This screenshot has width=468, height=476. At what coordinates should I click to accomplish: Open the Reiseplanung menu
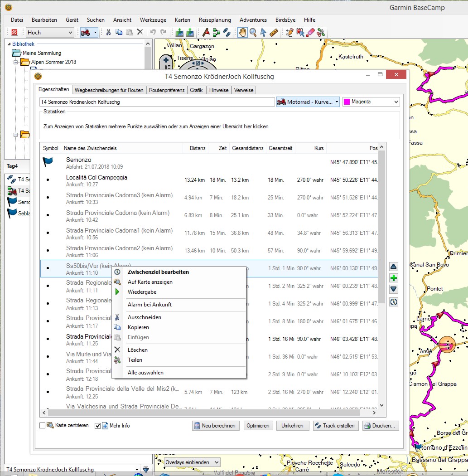pos(215,20)
